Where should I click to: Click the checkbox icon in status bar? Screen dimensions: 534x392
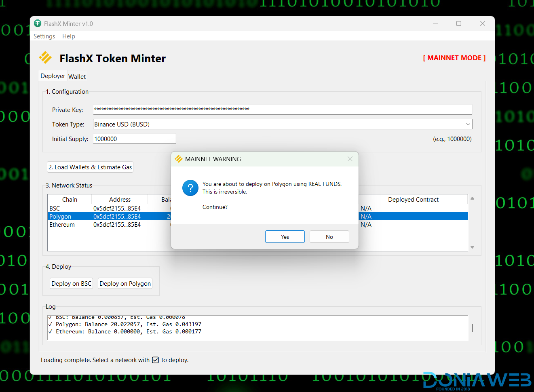[x=155, y=360]
